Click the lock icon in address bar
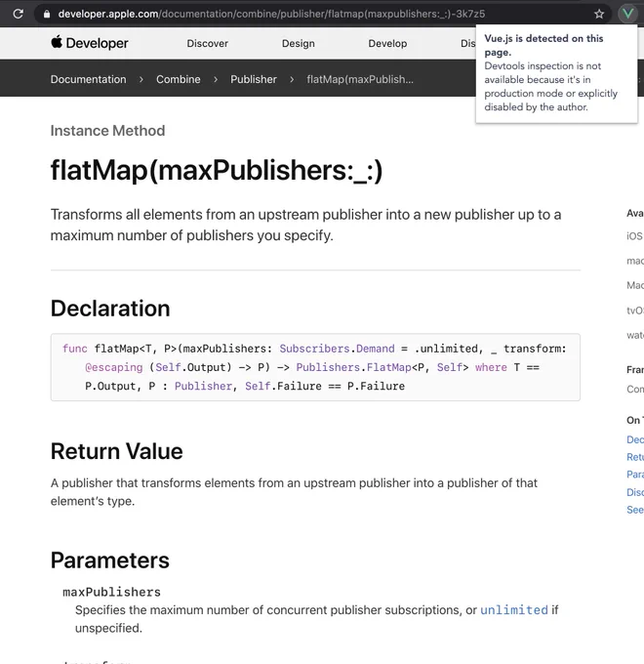Image resolution: width=644 pixels, height=664 pixels. click(x=47, y=14)
